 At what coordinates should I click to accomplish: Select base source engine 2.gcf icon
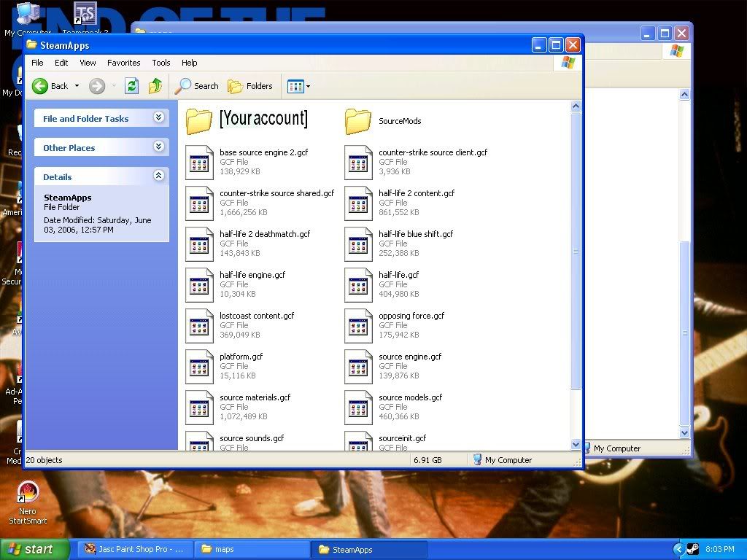199,163
